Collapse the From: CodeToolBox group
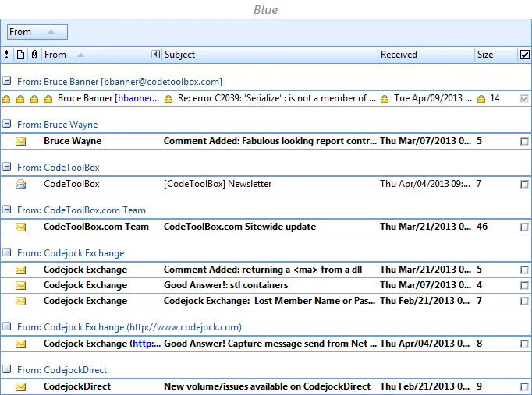The width and height of the screenshot is (532, 395). pyautogui.click(x=7, y=167)
